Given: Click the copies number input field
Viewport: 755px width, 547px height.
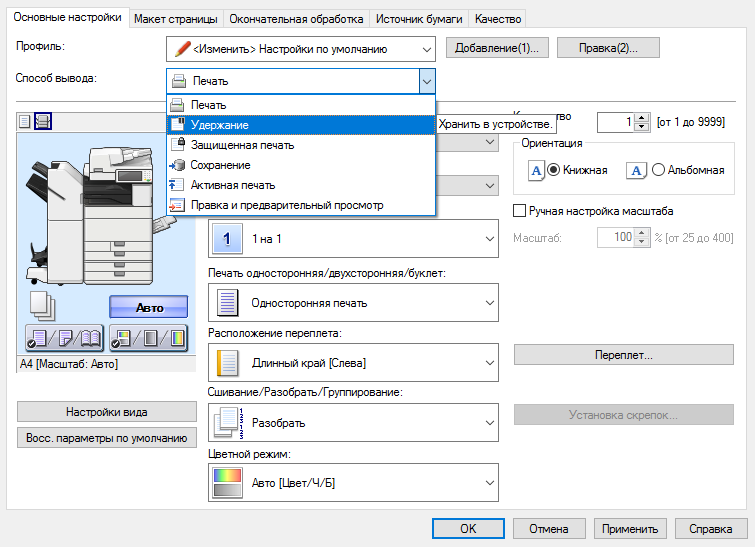Looking at the screenshot, I should click(616, 122).
